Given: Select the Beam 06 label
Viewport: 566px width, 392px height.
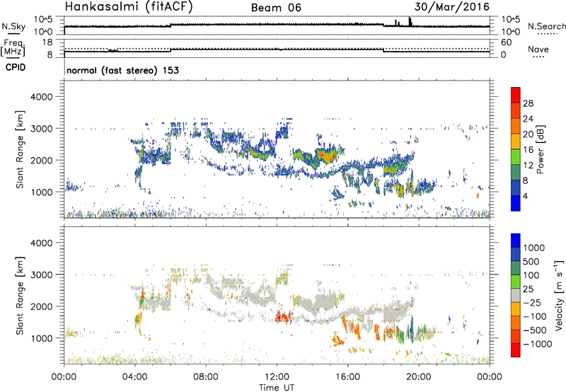Looking at the screenshot, I should click(276, 8).
